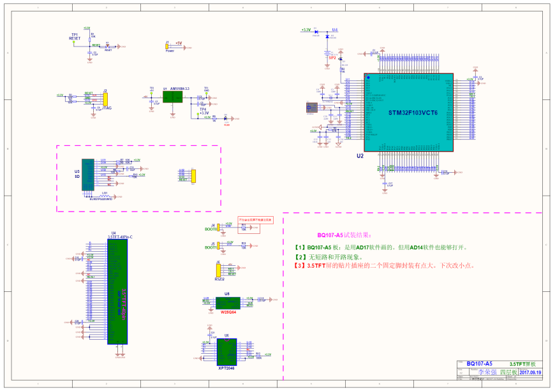Select the yellow J2 JTAG header
The image size is (555, 392).
click(x=105, y=99)
